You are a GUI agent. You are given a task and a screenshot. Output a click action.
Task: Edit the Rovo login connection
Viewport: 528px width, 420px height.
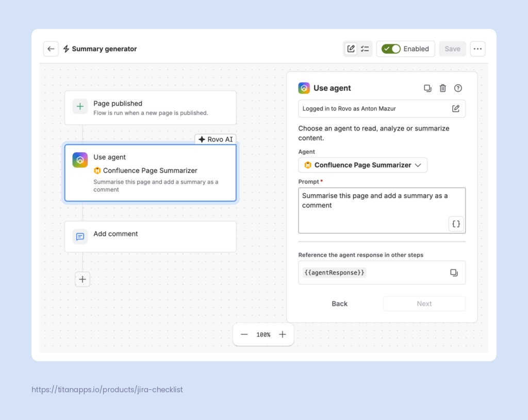pyautogui.click(x=456, y=108)
